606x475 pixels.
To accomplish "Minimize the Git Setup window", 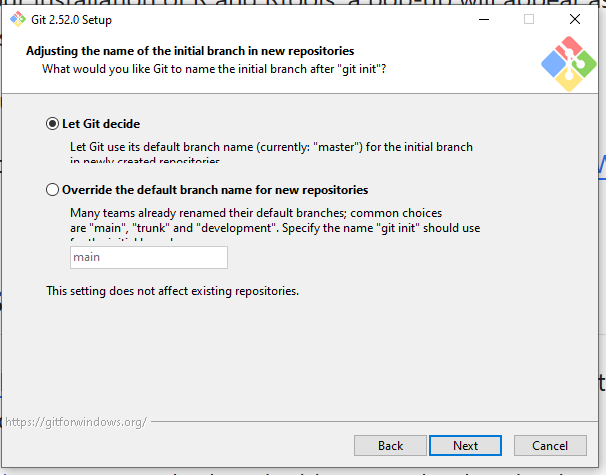I will coord(483,19).
